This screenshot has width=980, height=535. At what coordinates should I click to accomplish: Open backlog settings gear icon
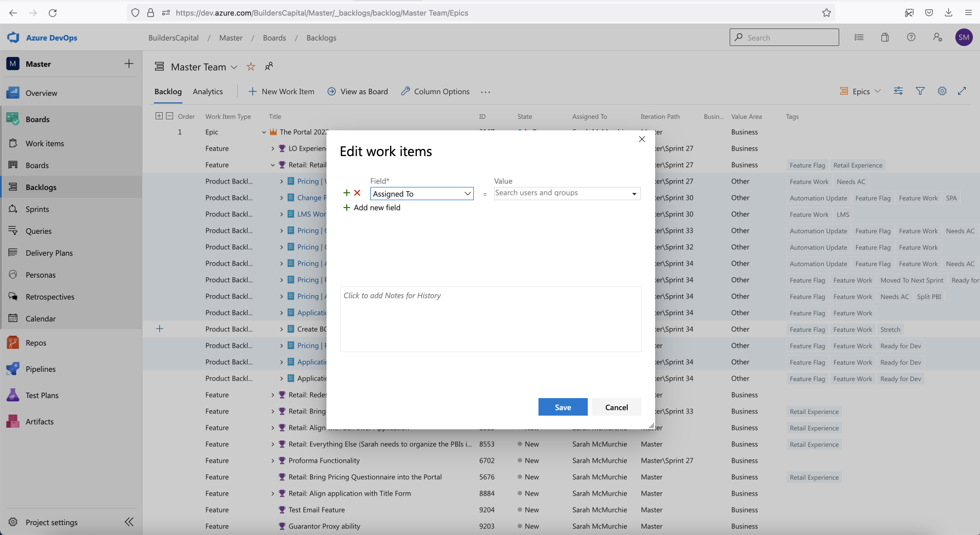point(942,91)
